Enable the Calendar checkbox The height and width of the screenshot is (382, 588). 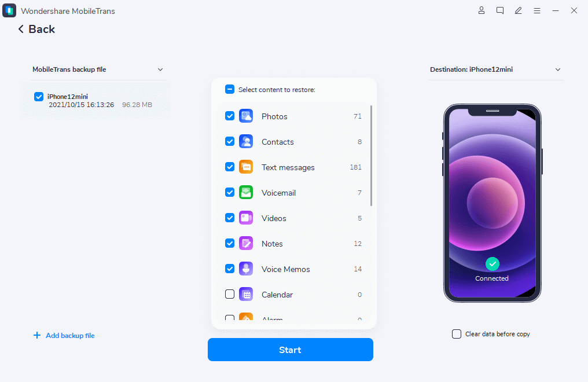point(230,295)
